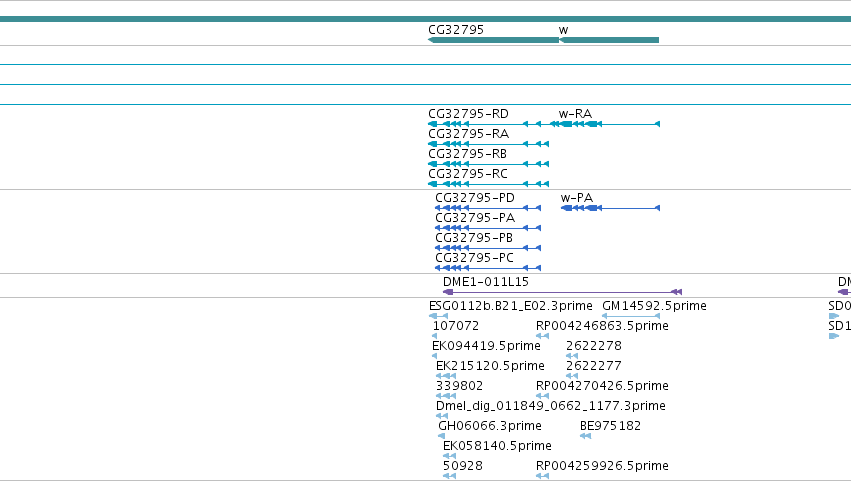Image resolution: width=851 pixels, height=481 pixels.
Task: Click the 339802 feature label
Action: pyautogui.click(x=459, y=387)
